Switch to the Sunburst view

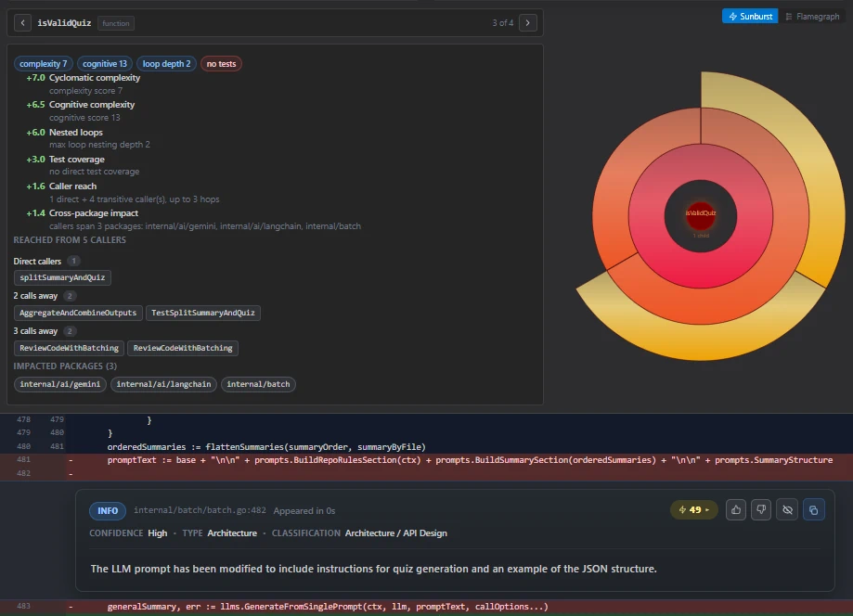point(750,17)
